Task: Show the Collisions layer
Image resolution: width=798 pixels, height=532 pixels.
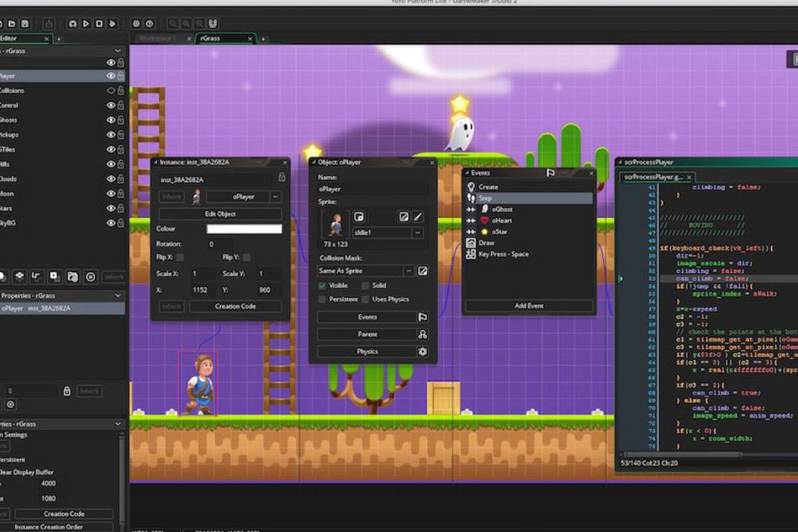Action: [x=111, y=90]
